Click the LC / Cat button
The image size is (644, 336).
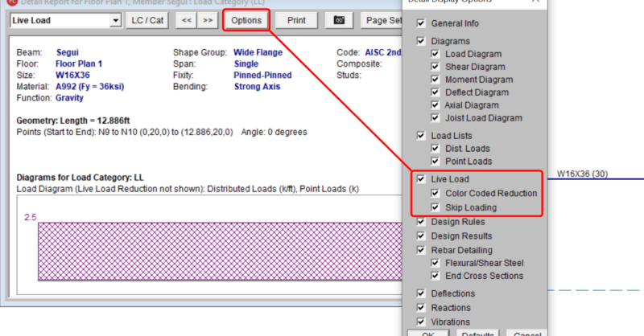tap(147, 19)
